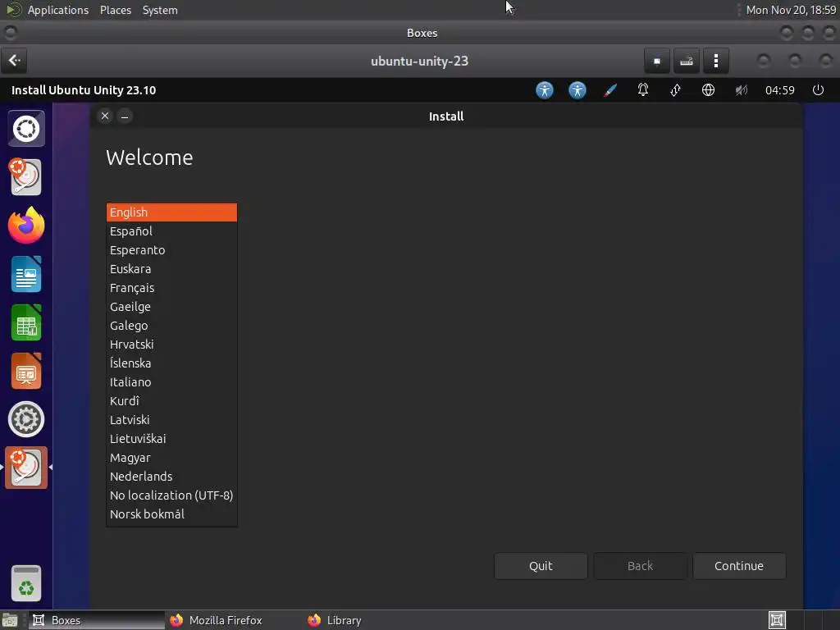
Task: Click the running installer icon in dock
Action: pyautogui.click(x=26, y=468)
